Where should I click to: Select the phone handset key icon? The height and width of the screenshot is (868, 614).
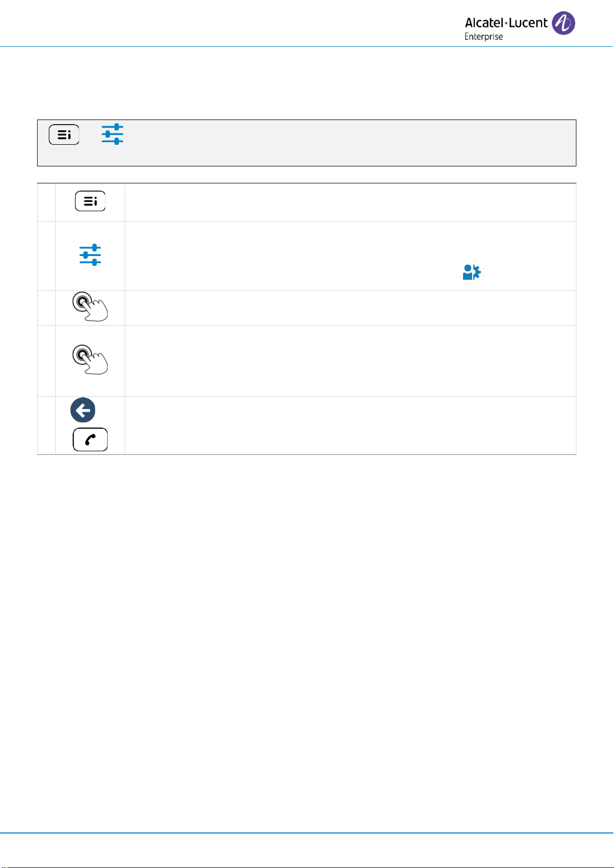tap(90, 439)
